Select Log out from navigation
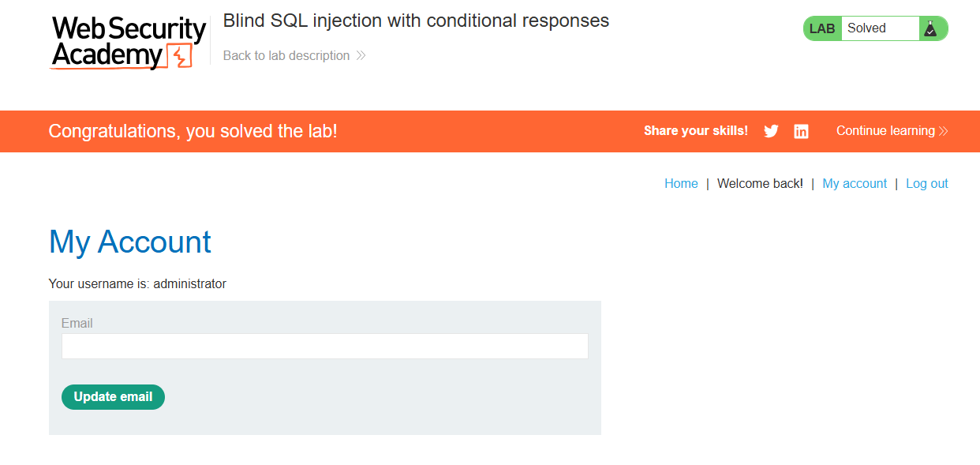This screenshot has width=980, height=465. click(x=927, y=183)
